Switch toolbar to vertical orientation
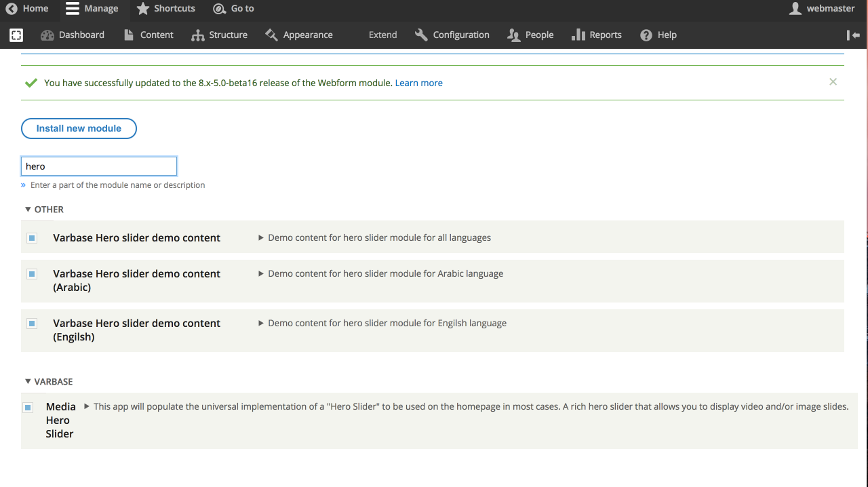Screen dimensions: 868x487 (854, 35)
